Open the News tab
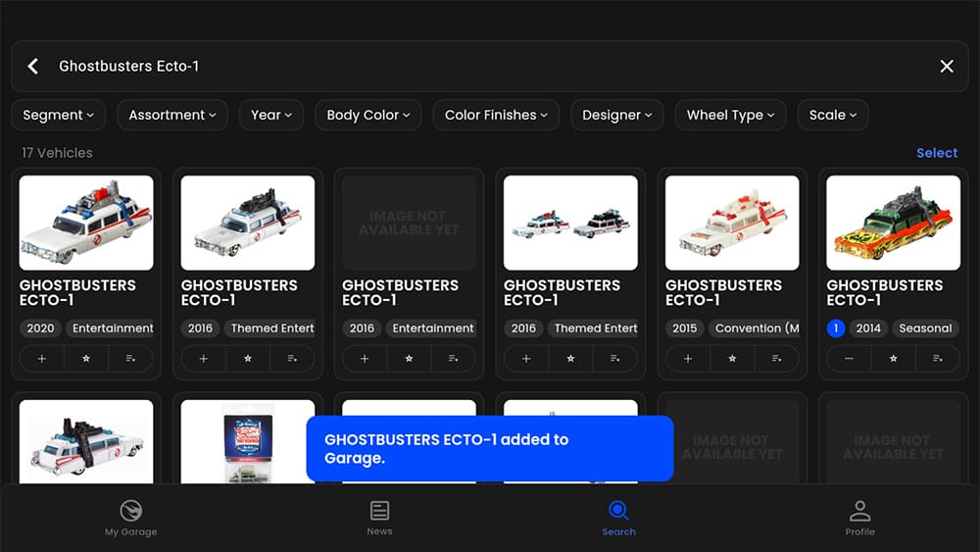The image size is (980, 552). point(379,519)
